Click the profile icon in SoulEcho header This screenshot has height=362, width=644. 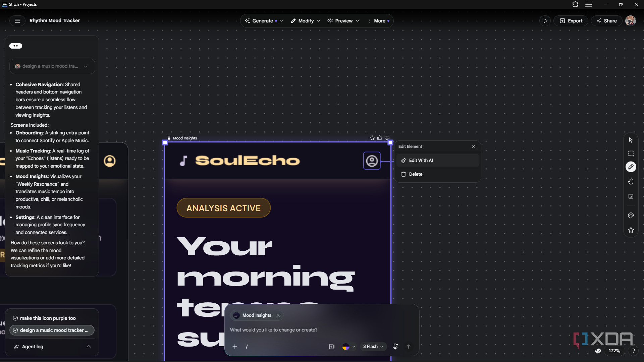coord(372,161)
